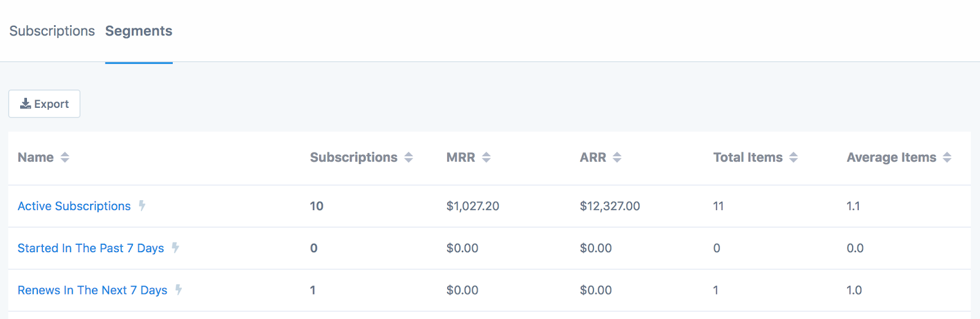Click the Total Items header label
The width and height of the screenshot is (980, 319).
(x=748, y=157)
